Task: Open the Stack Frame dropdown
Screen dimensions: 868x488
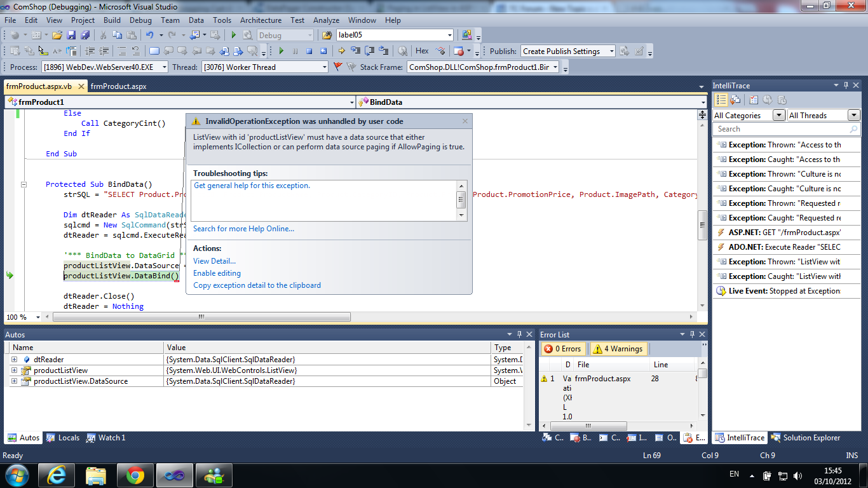Action: (x=483, y=67)
